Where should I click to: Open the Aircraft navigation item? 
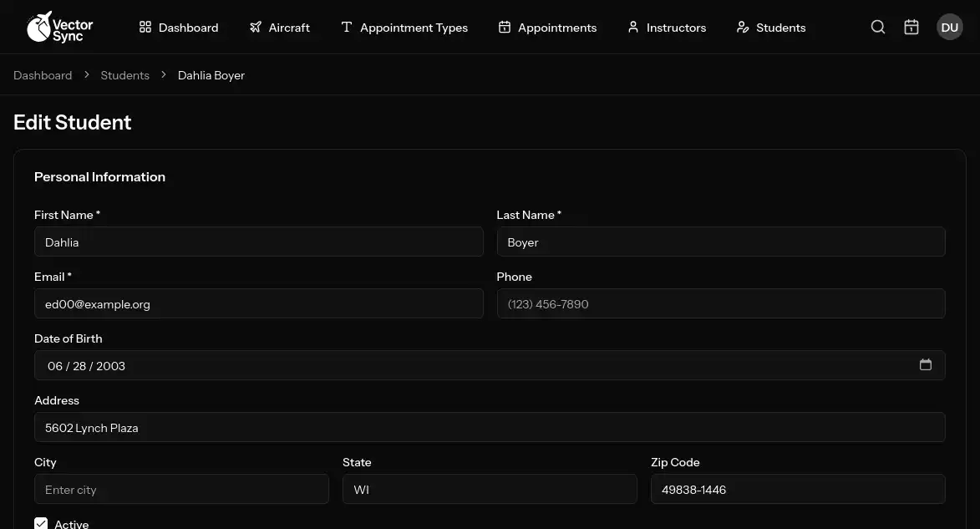279,28
